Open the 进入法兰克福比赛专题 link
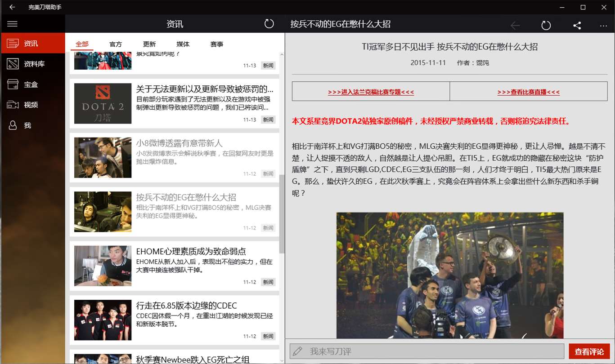The width and height of the screenshot is (615, 364). tap(371, 92)
